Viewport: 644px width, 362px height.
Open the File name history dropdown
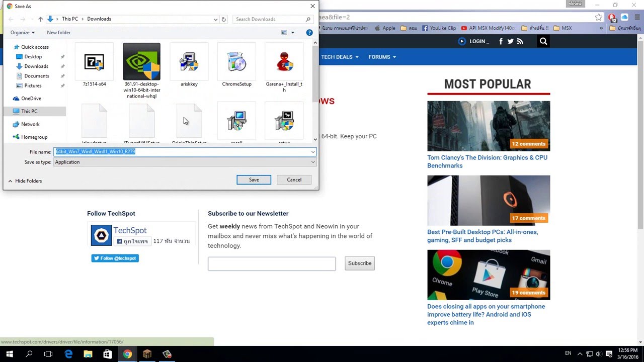(312, 152)
